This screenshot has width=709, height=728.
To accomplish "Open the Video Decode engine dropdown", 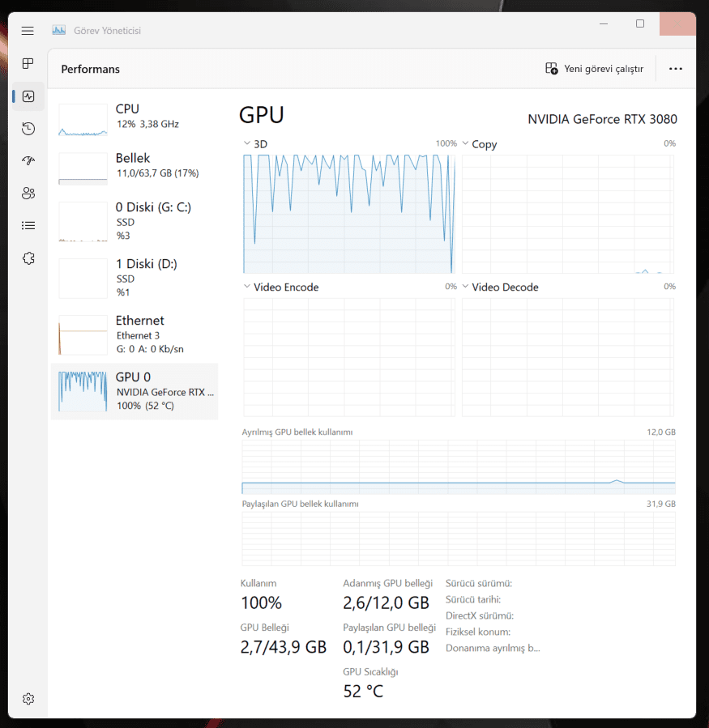I will pos(465,287).
